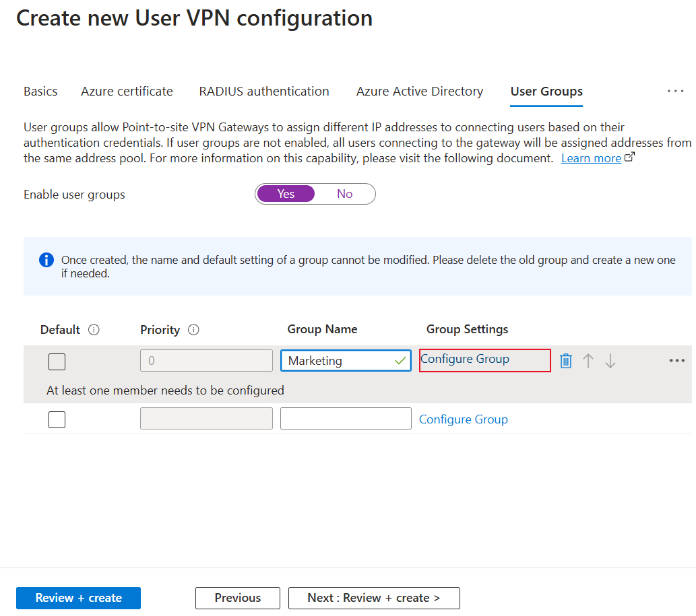The width and height of the screenshot is (696, 616).
Task: Open more options for Marketing row
Action: (x=676, y=361)
